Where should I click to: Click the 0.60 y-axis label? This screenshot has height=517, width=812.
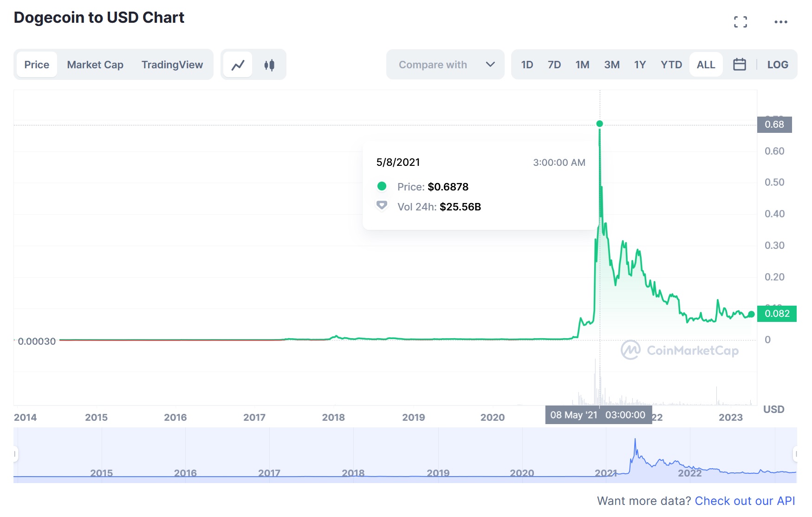[774, 151]
